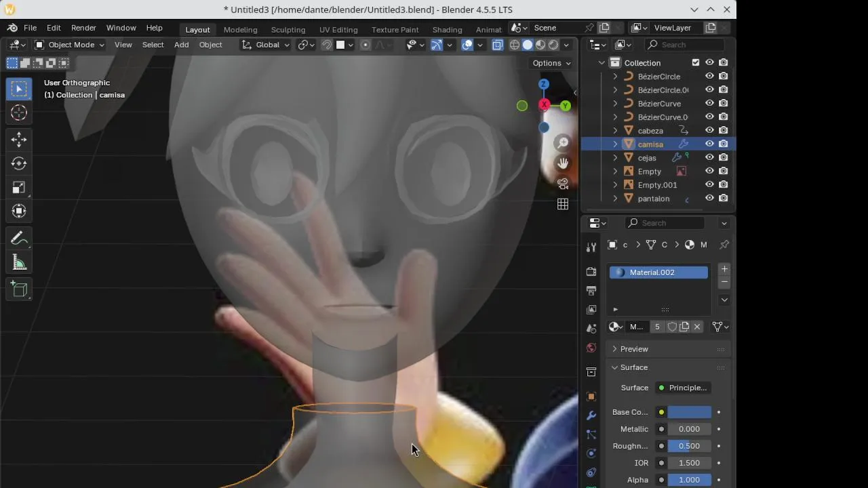Click the pan hand viewport gizmo
The image size is (868, 488).
tap(563, 163)
